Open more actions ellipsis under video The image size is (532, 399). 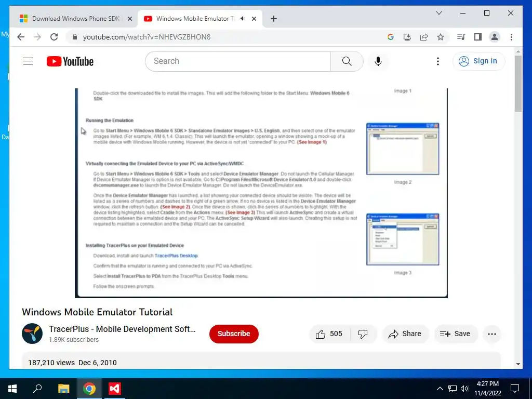(491, 334)
